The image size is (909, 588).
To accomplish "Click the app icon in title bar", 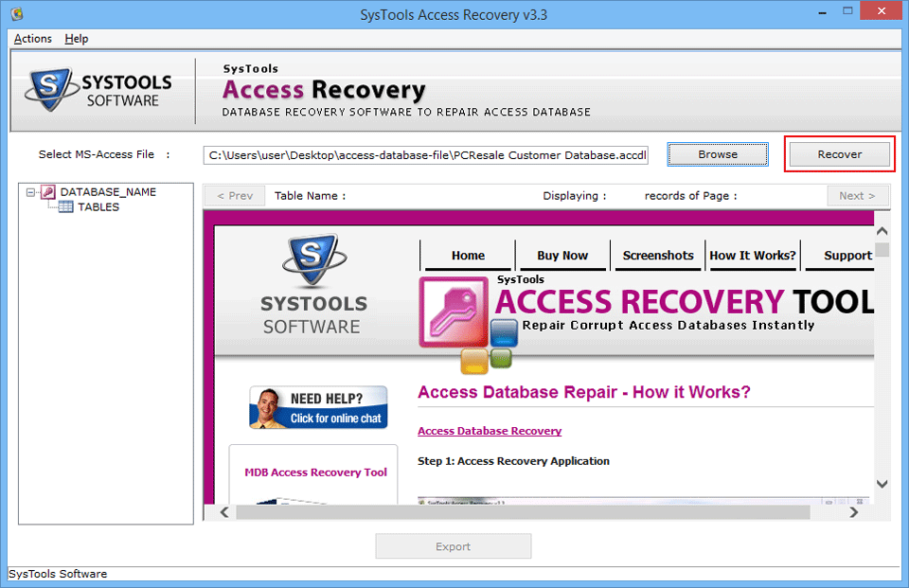I will pos(17,13).
